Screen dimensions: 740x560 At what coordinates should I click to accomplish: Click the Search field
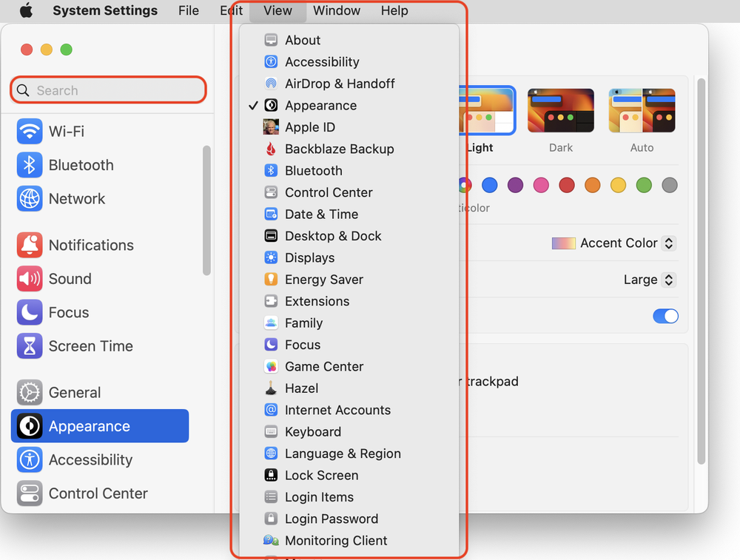pyautogui.click(x=108, y=90)
